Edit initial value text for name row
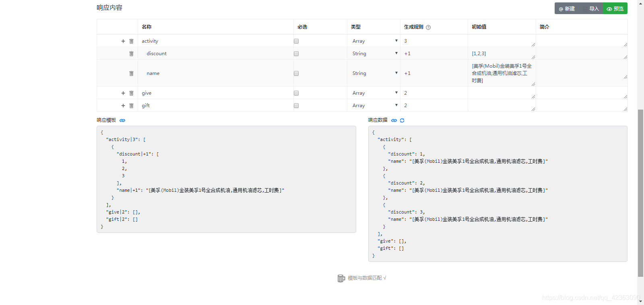 click(x=502, y=73)
